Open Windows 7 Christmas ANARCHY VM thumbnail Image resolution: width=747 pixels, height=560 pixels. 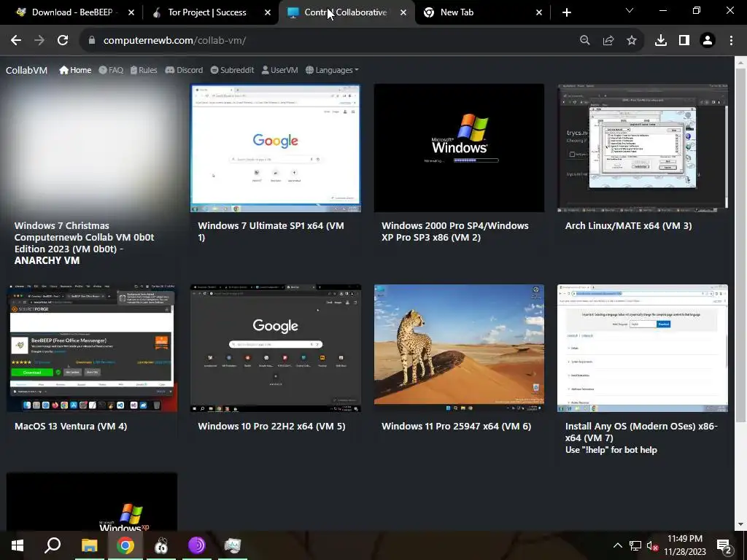tap(91, 147)
